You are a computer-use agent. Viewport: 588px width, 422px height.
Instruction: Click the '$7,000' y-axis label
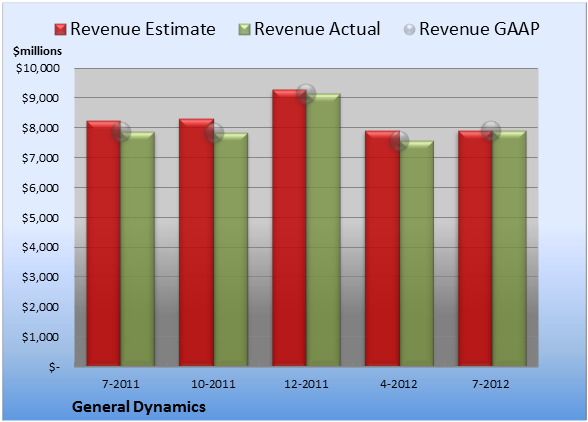(x=40, y=158)
